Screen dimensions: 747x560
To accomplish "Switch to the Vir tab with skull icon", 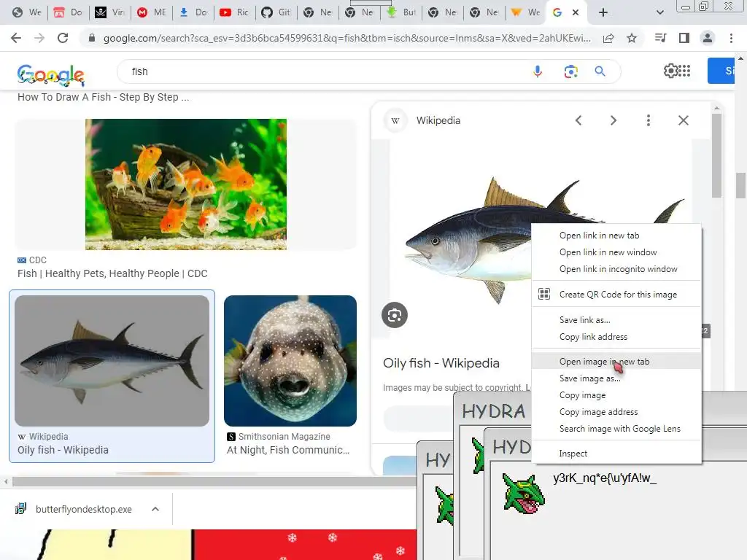I will tap(109, 12).
